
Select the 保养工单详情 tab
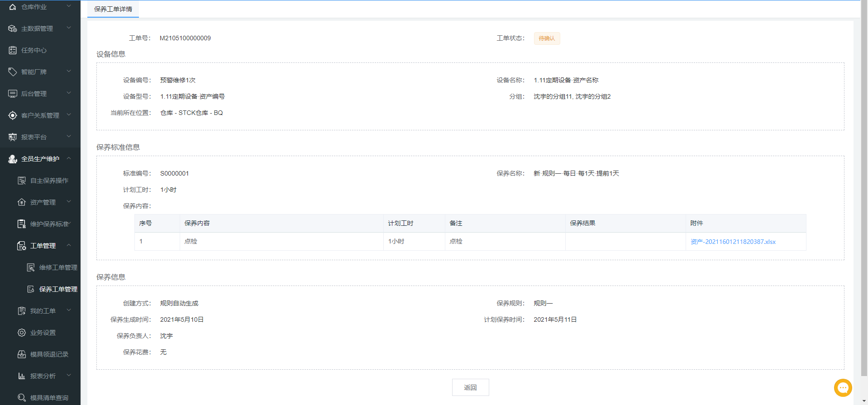point(113,9)
